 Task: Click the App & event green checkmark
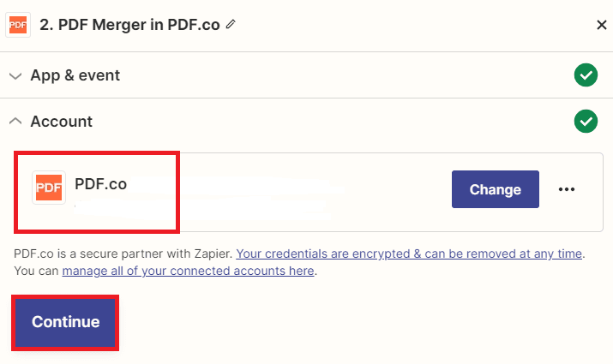pos(586,75)
